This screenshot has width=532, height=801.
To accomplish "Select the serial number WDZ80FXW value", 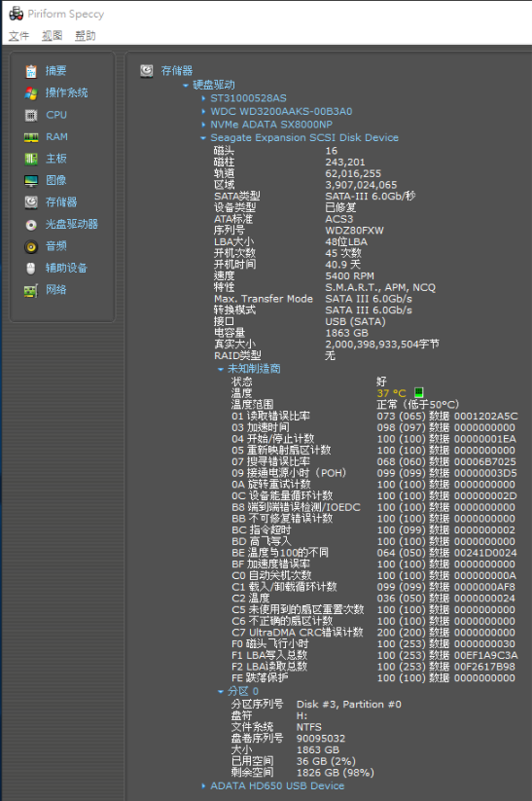I will tap(354, 231).
